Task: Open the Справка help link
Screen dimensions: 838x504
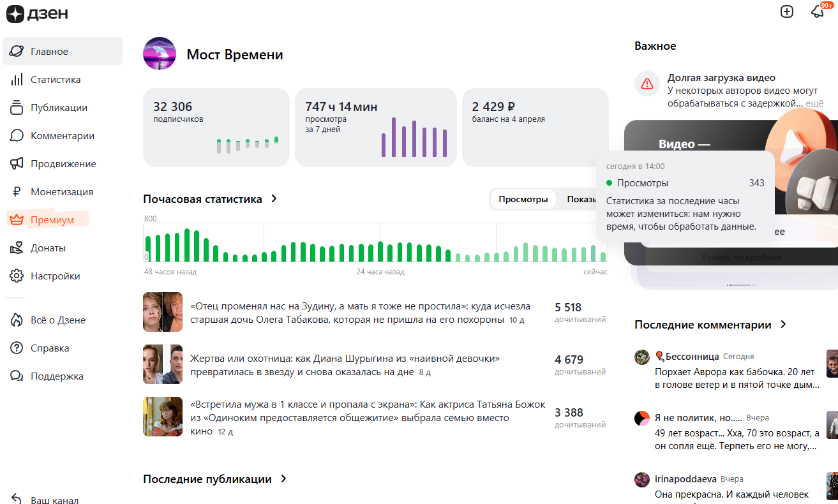Action: pos(50,348)
